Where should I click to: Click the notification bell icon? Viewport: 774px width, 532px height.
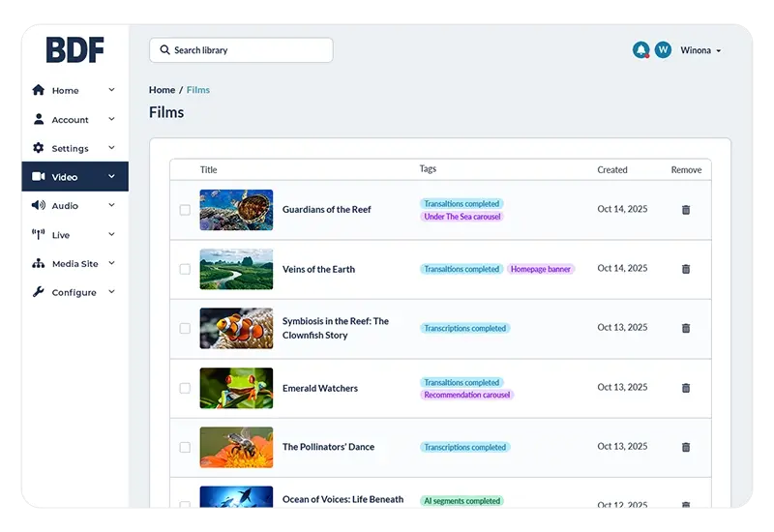tap(640, 50)
